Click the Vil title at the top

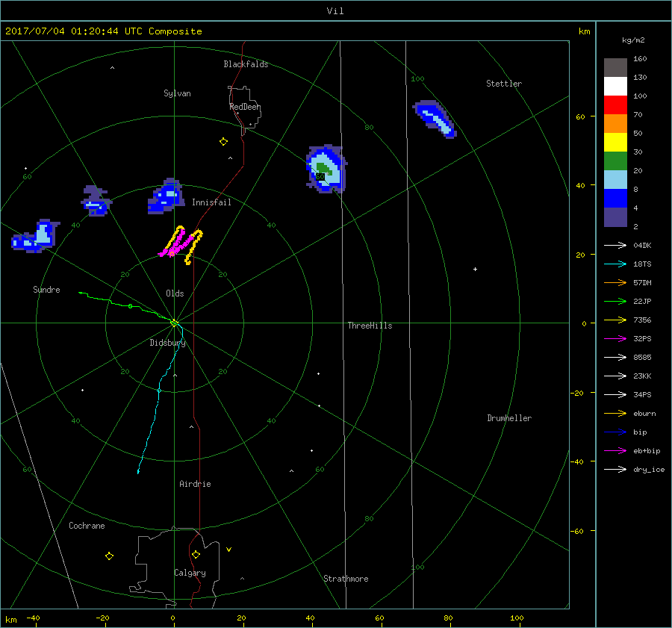tap(335, 10)
